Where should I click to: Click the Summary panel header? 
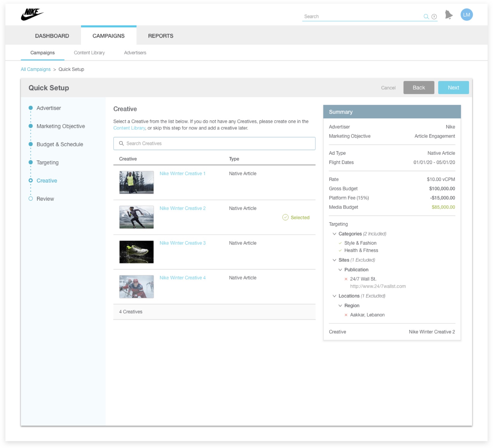click(x=392, y=112)
